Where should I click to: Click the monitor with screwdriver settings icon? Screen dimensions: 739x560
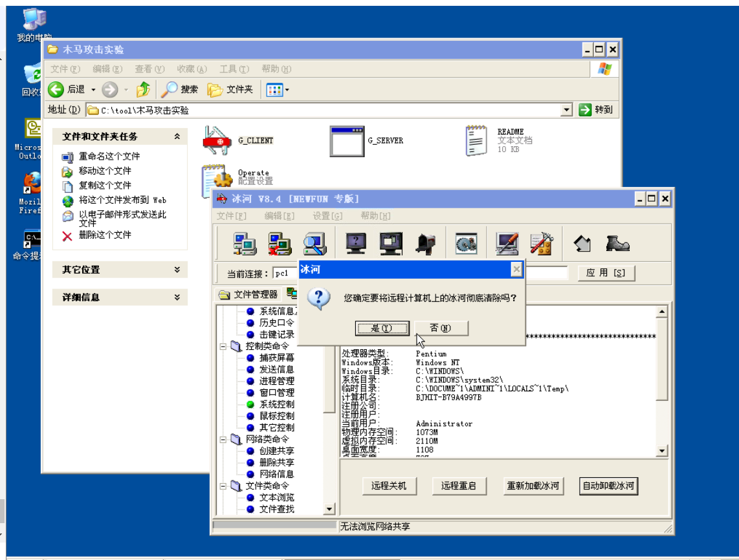507,244
